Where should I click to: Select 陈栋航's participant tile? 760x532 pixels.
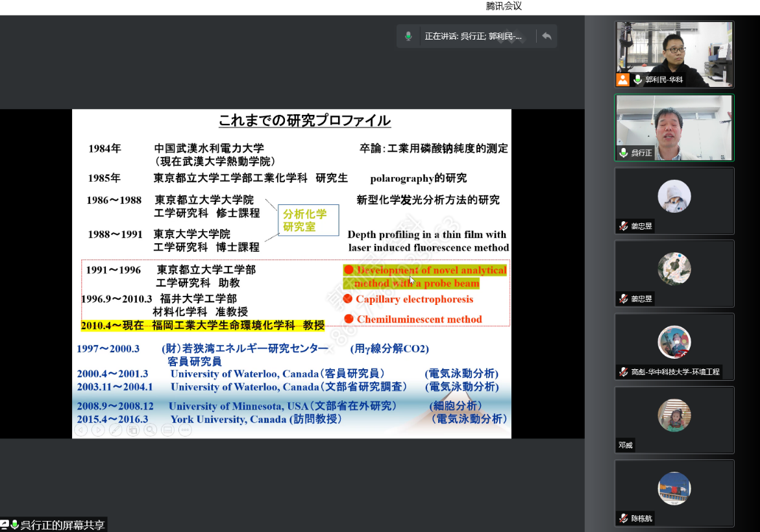pyautogui.click(x=674, y=493)
